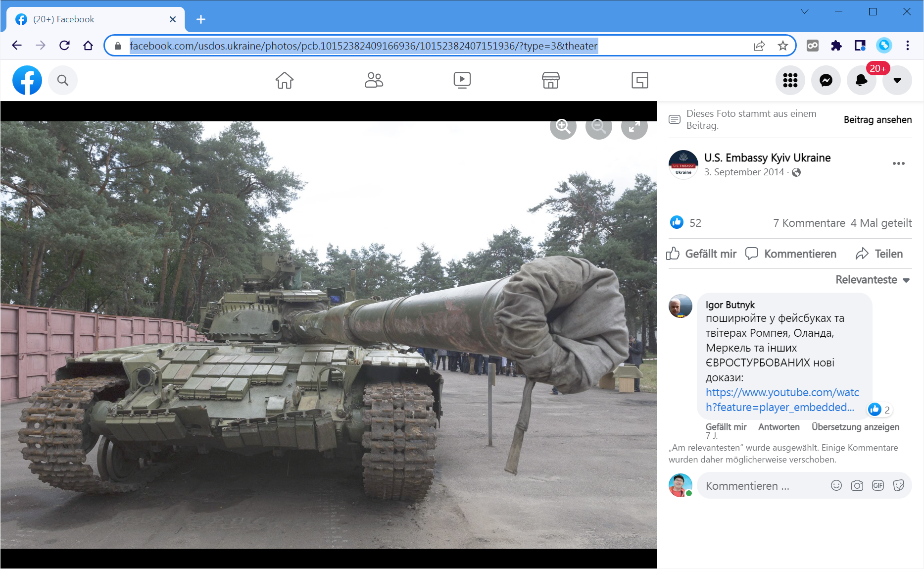Expand the photo to full screen

(634, 127)
